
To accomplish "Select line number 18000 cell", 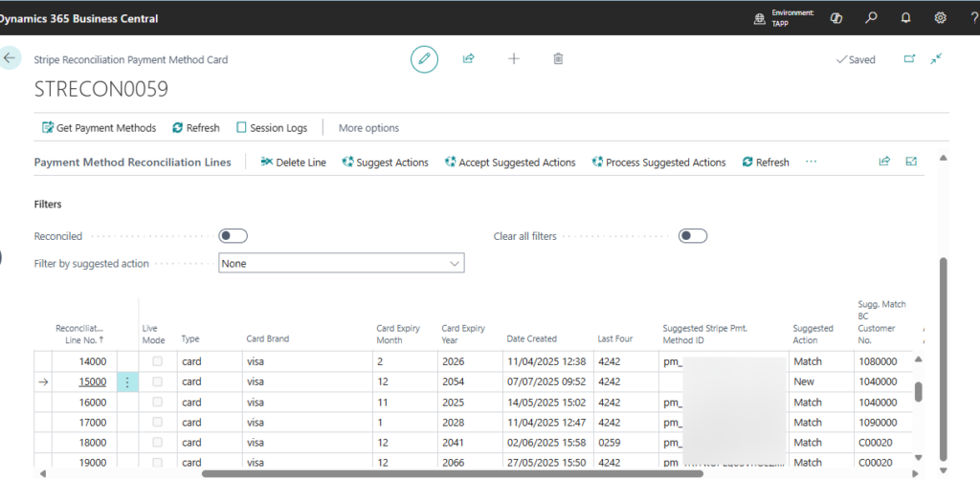I will tap(84, 442).
